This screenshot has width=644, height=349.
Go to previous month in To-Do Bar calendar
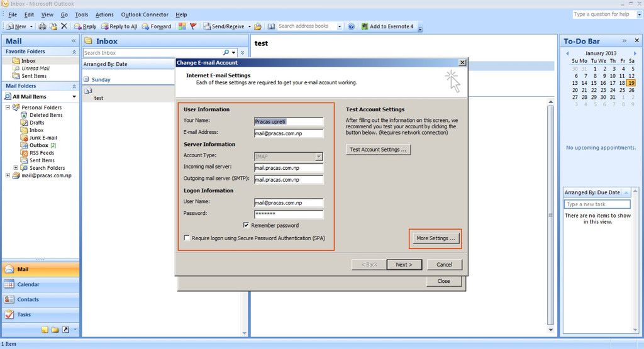click(568, 53)
